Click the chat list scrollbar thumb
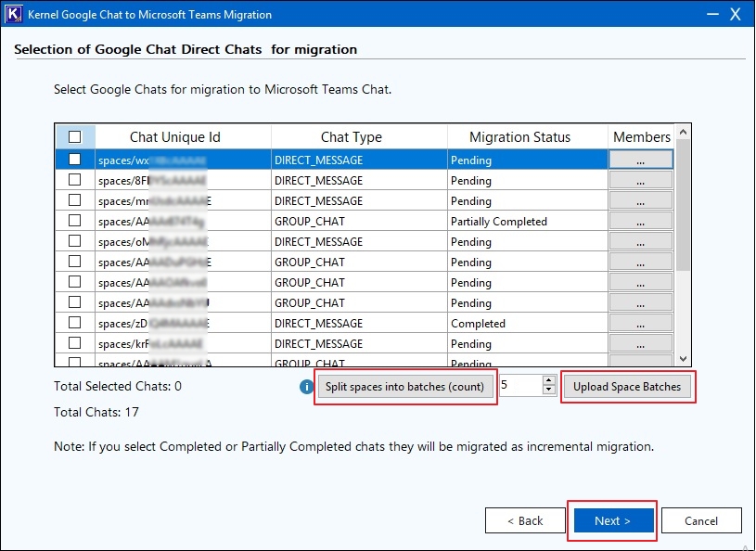This screenshot has height=551, width=756. click(683, 205)
